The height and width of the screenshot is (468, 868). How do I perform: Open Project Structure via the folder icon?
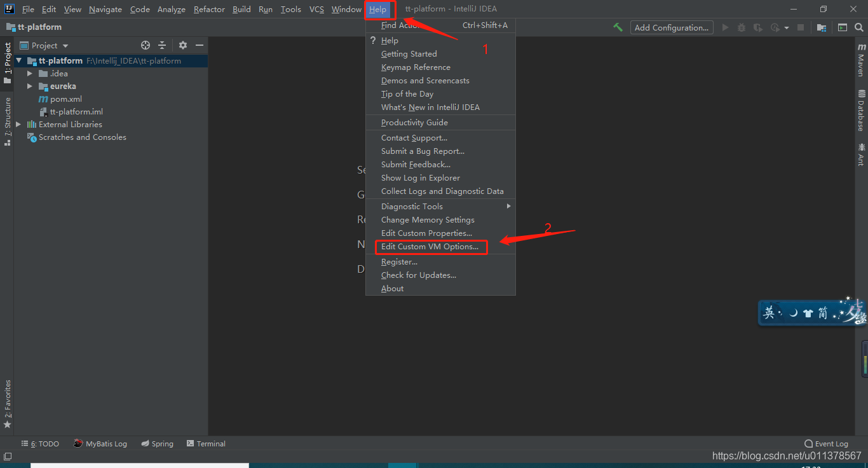[822, 27]
